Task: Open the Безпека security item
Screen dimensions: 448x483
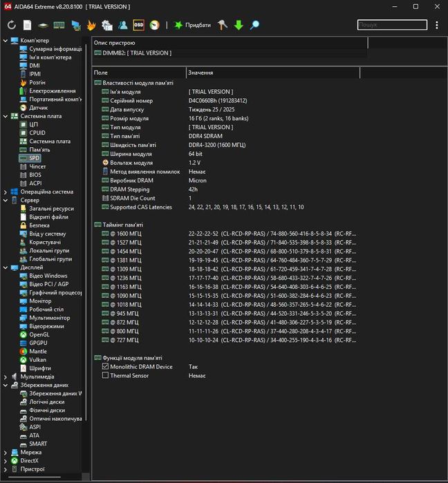Action: (35, 225)
